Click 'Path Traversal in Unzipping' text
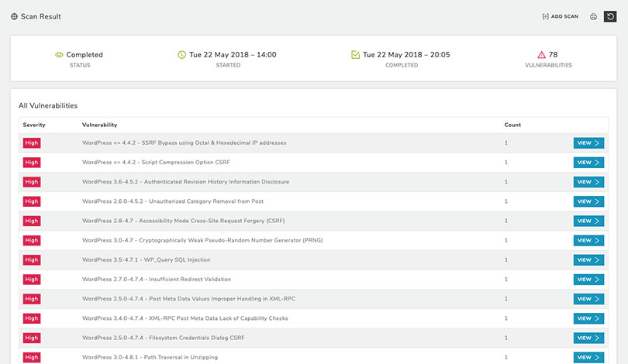This screenshot has height=364, width=628. click(181, 357)
